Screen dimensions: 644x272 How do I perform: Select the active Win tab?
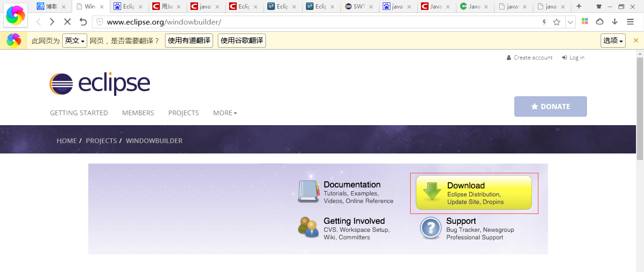coord(91,7)
